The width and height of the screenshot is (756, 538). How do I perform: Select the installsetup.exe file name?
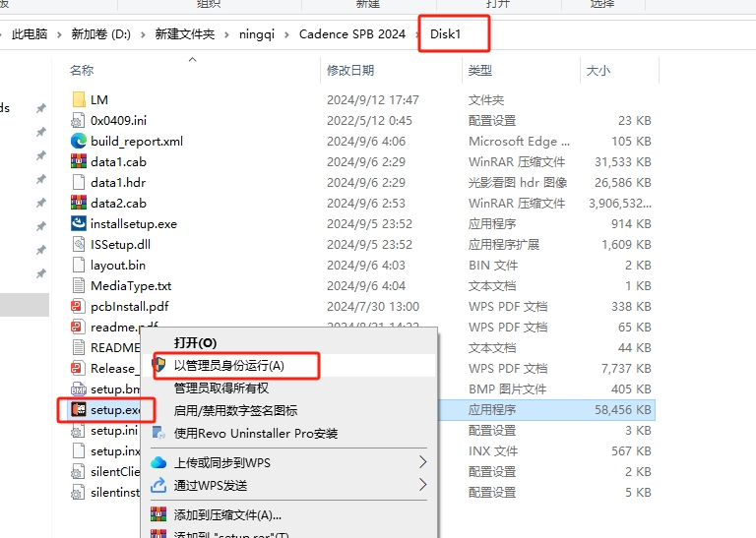point(134,224)
